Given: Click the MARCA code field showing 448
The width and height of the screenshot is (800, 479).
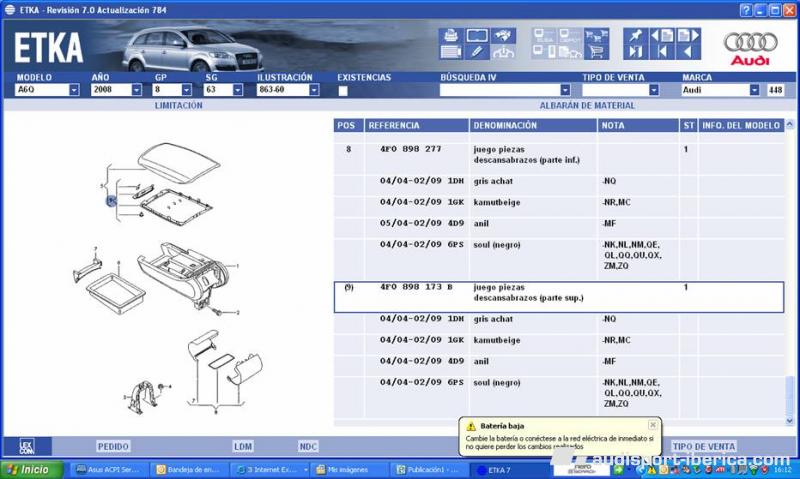Looking at the screenshot, I should (x=776, y=90).
